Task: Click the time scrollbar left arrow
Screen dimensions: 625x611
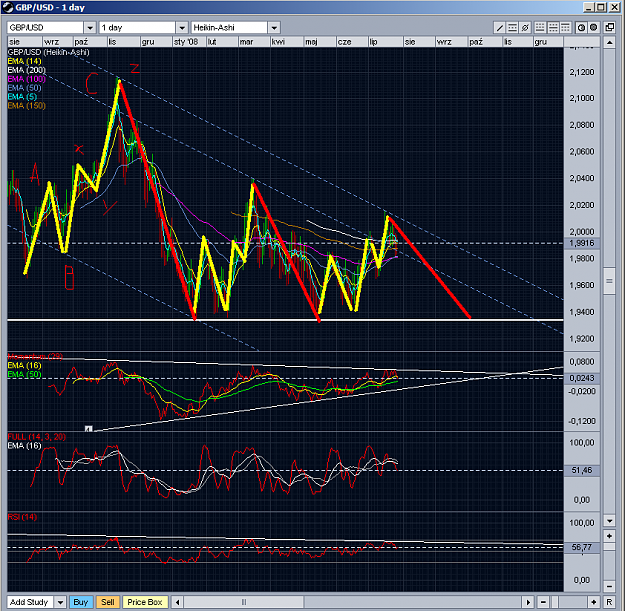Action: point(178,602)
